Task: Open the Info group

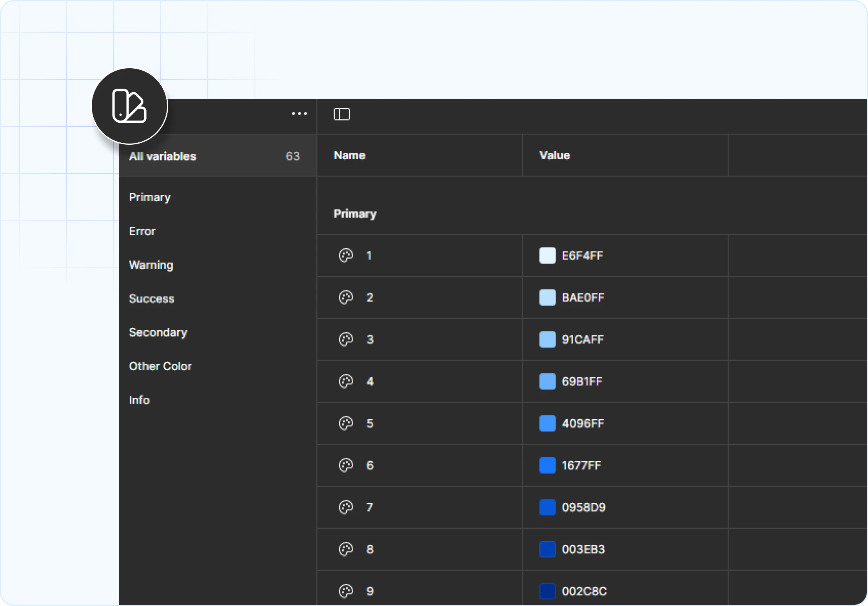Action: pos(139,400)
